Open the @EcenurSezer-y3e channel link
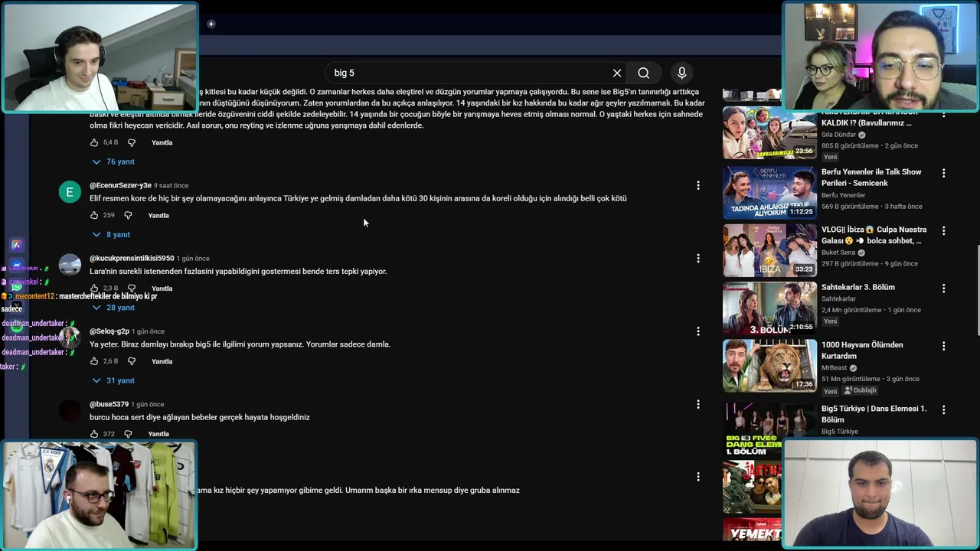 (120, 185)
